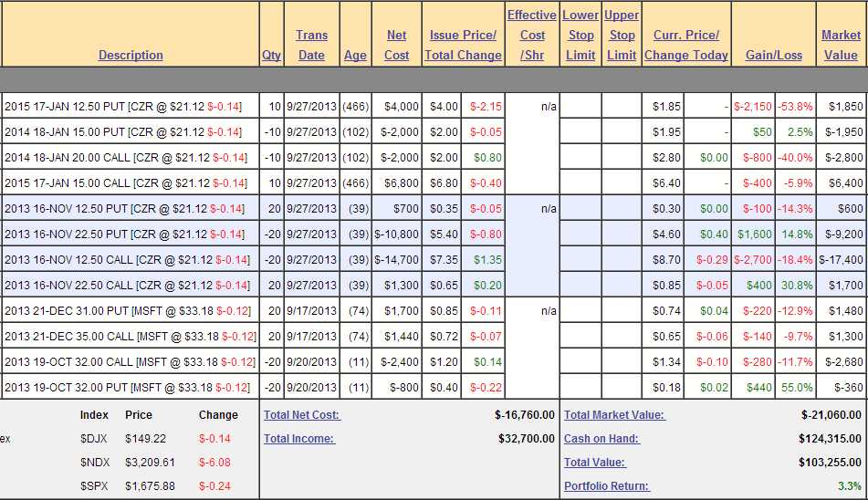Open the Total Net Cost link

[x=301, y=415]
